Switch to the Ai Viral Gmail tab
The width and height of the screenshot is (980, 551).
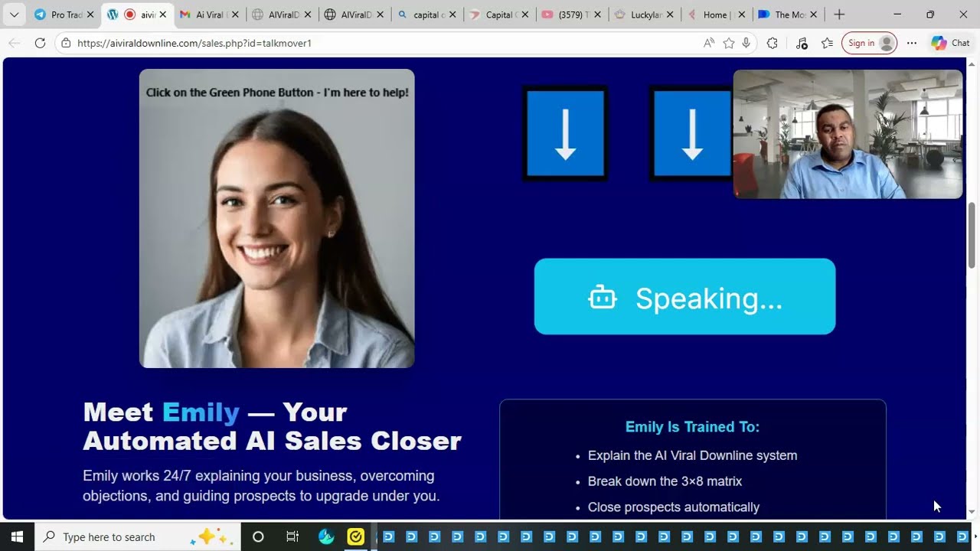pos(209,15)
